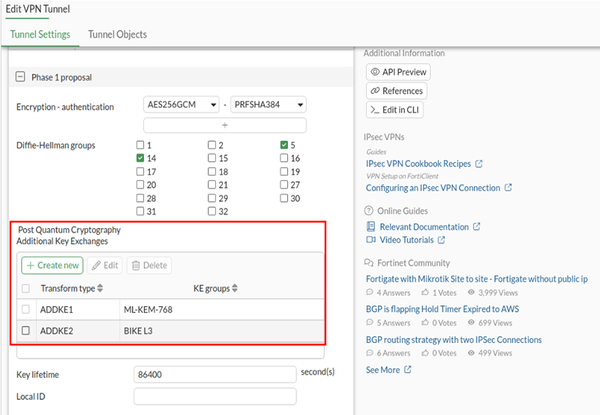Expand See More community posts
Screen dimensions: 600x415
[x=384, y=370]
